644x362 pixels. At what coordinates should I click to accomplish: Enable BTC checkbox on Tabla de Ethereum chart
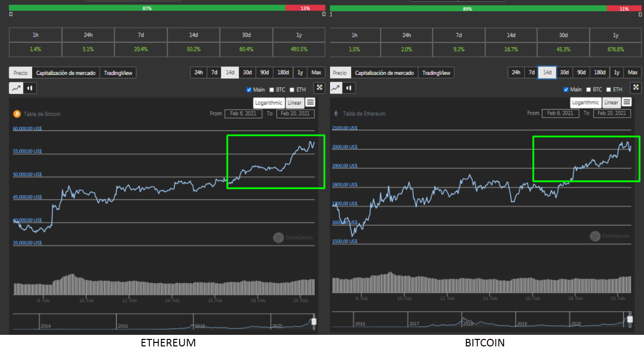[589, 89]
